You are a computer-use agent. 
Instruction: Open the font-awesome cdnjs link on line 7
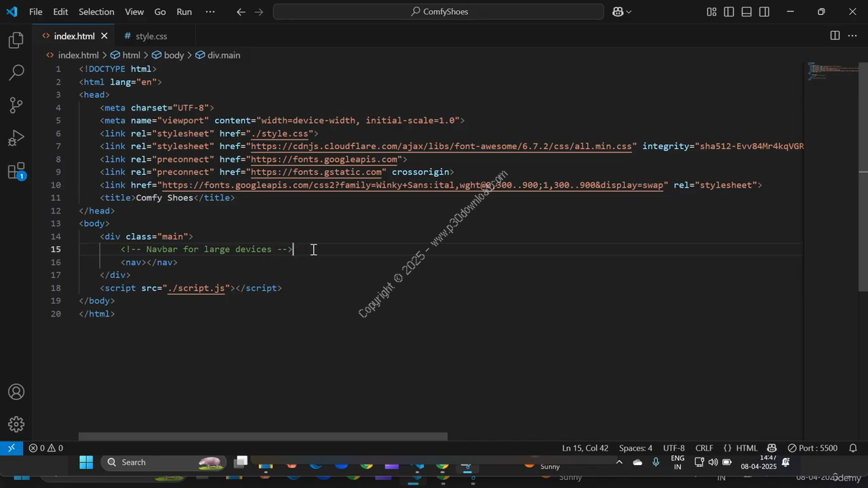[441, 146]
